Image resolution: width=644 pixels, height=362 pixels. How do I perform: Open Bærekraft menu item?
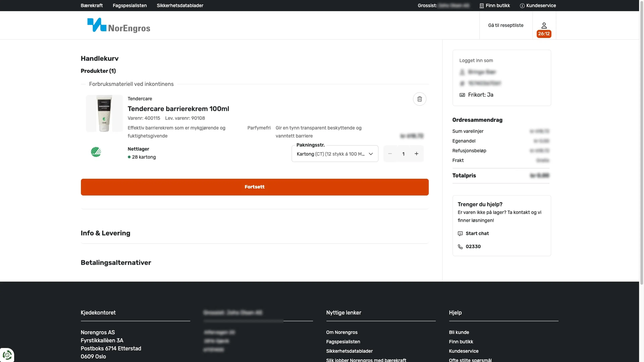coord(92,6)
